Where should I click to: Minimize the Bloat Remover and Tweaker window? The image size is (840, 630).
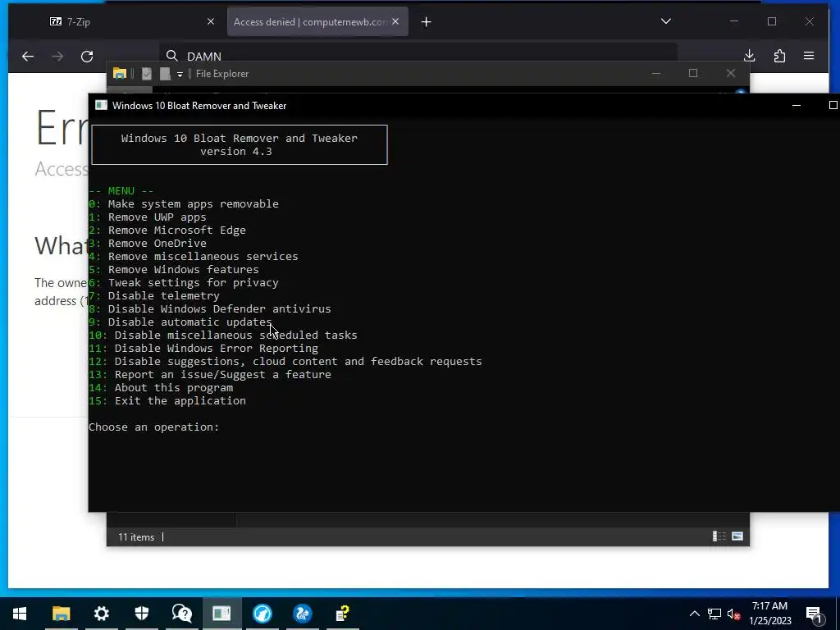click(x=797, y=105)
